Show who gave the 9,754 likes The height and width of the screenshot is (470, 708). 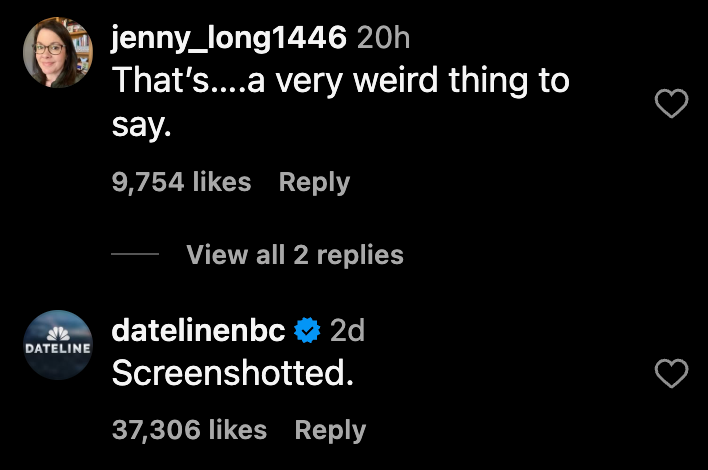(x=181, y=183)
